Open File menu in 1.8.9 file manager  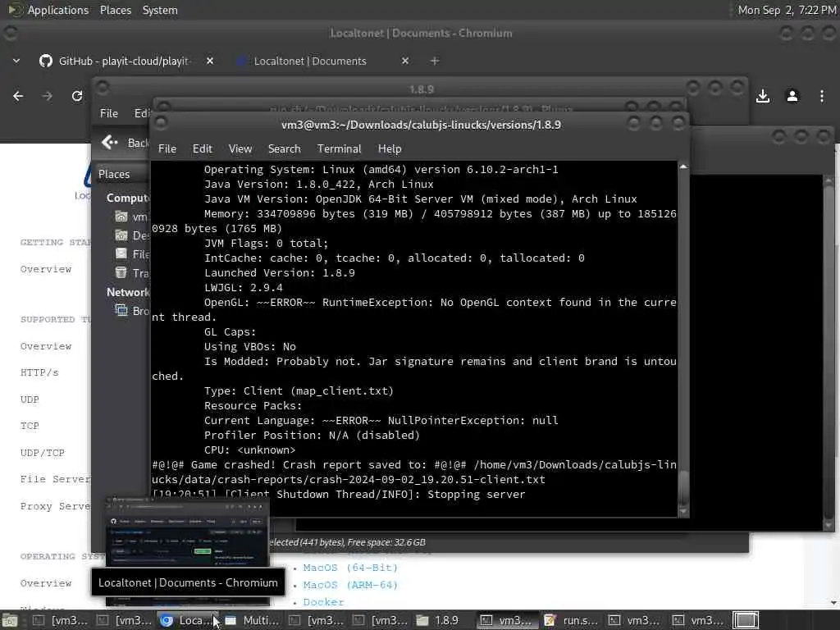click(109, 113)
